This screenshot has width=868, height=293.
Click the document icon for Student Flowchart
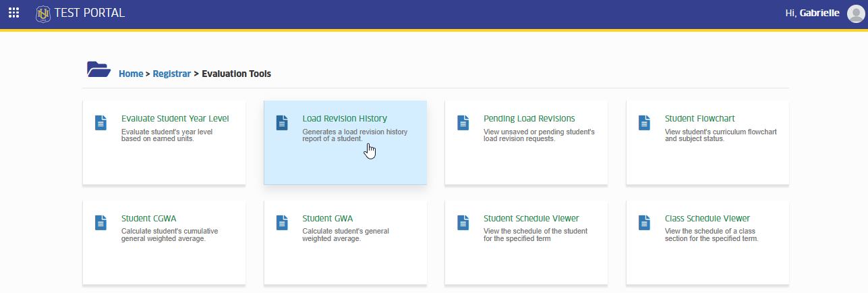tap(644, 123)
